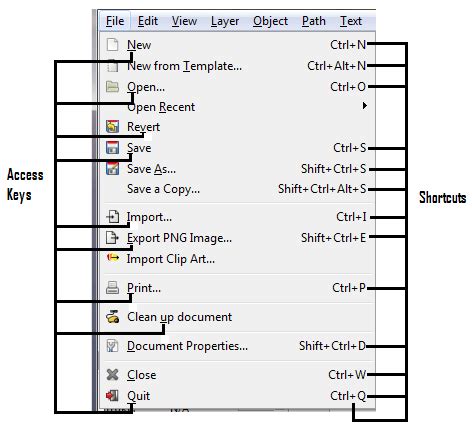The height and width of the screenshot is (433, 472).
Task: Click the Revert icon
Action: click(112, 127)
